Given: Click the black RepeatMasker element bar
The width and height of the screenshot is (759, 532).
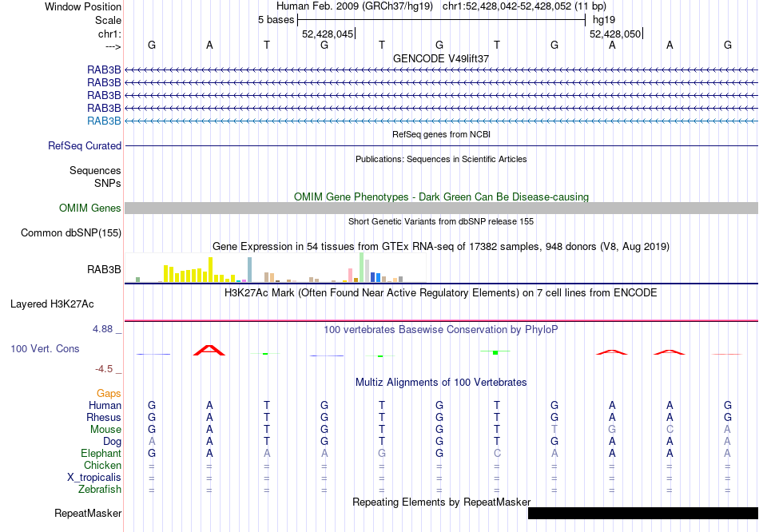Looking at the screenshot, I should point(643,513).
